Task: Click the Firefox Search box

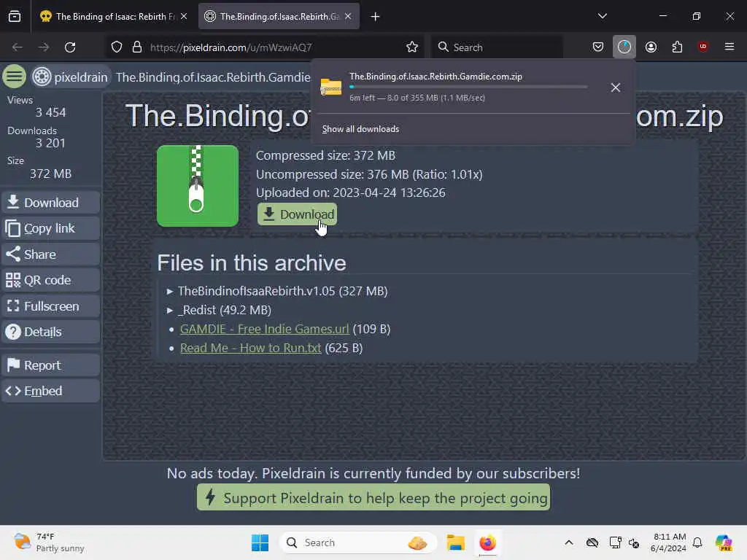Action: [x=497, y=47]
